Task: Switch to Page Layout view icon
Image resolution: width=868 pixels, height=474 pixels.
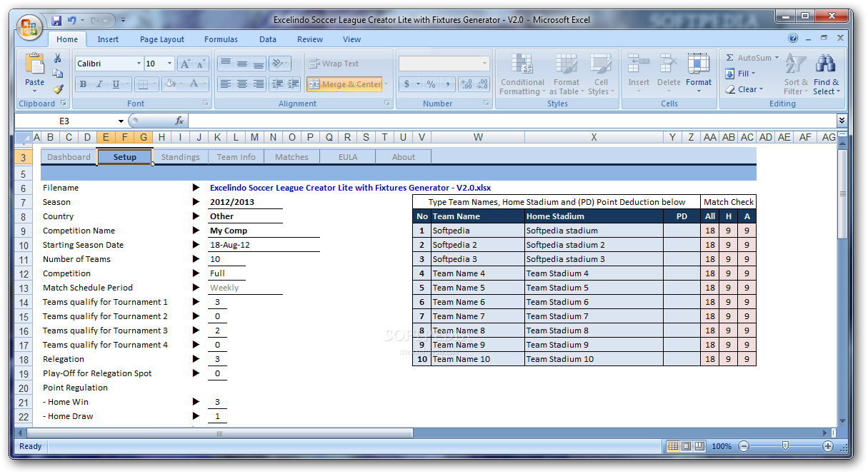Action: tap(687, 446)
